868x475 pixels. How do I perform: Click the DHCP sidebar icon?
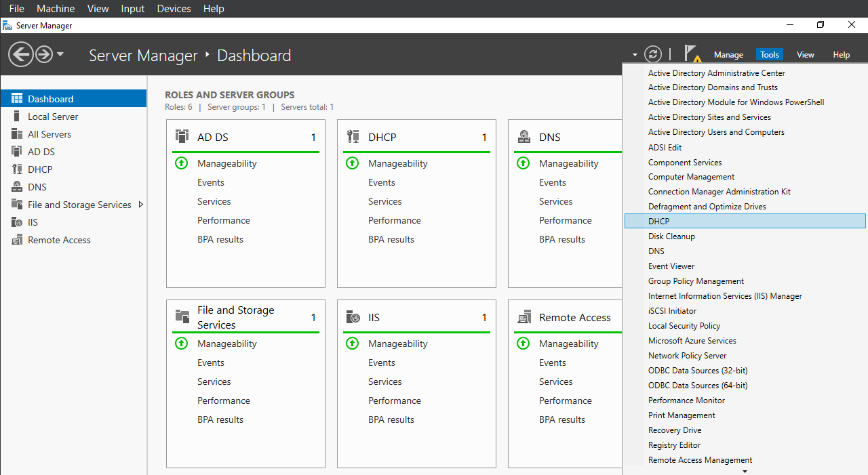tap(17, 169)
